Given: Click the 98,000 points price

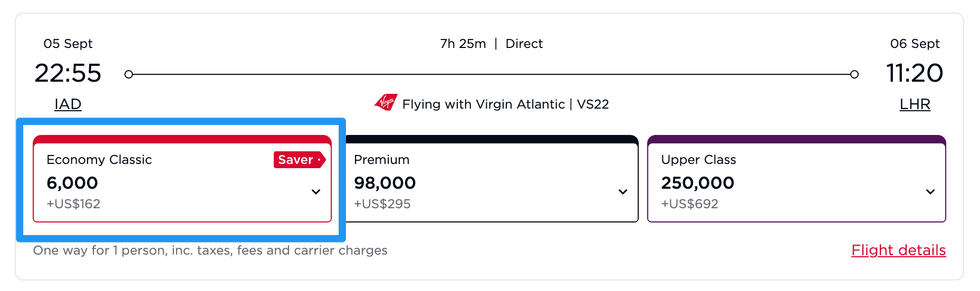Looking at the screenshot, I should [x=385, y=183].
